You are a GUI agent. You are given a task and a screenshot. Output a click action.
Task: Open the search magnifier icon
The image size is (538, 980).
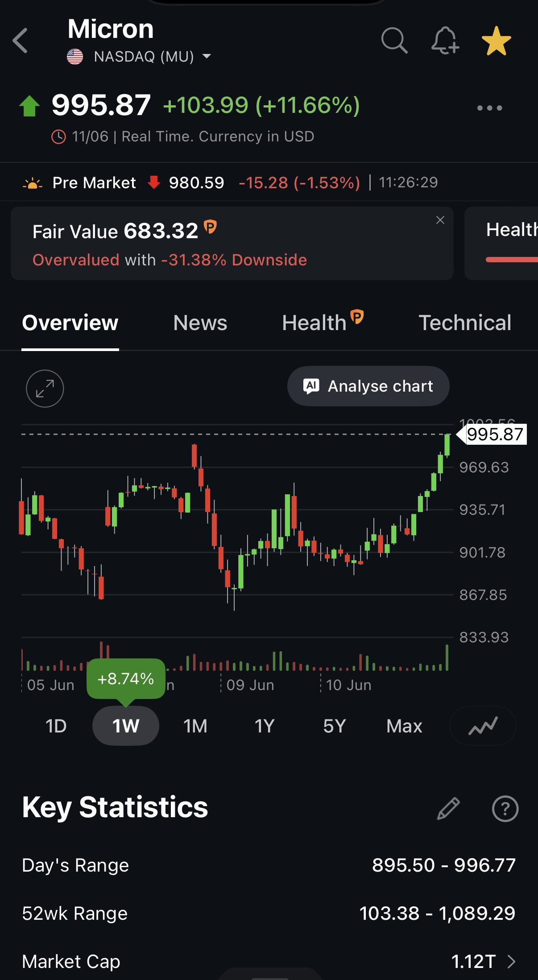(394, 41)
